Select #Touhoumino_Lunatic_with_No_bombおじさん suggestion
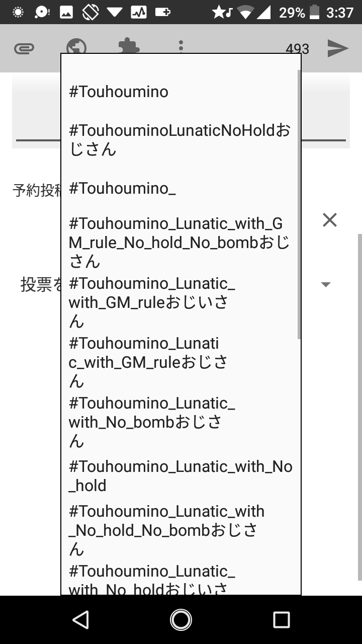Image resolution: width=362 pixels, height=644 pixels. (x=152, y=422)
